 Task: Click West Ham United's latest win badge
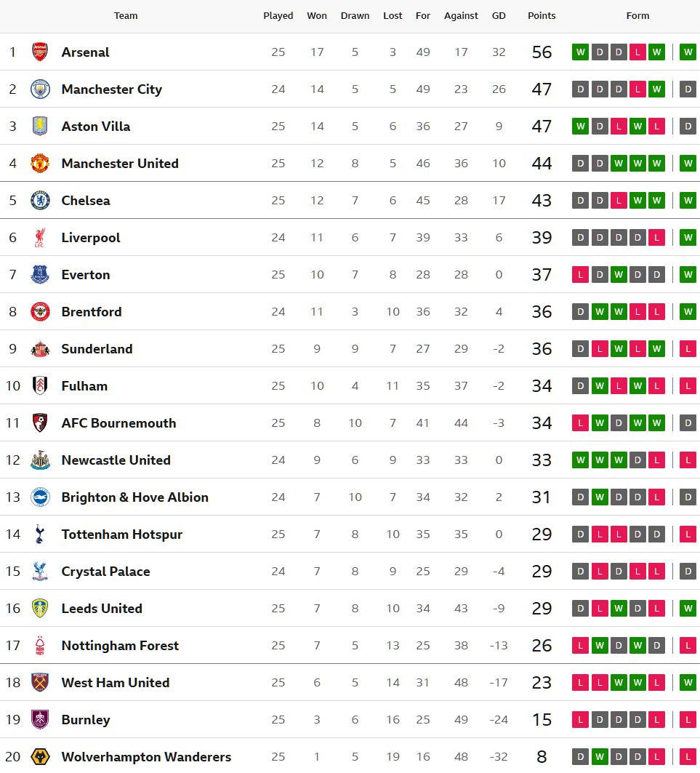point(688,682)
